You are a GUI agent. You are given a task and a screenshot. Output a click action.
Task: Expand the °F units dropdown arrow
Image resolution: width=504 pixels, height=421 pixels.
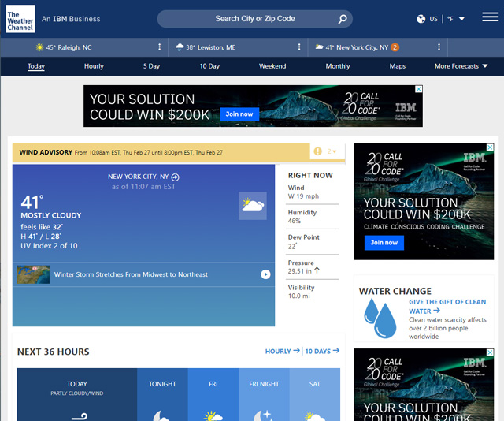pyautogui.click(x=461, y=19)
